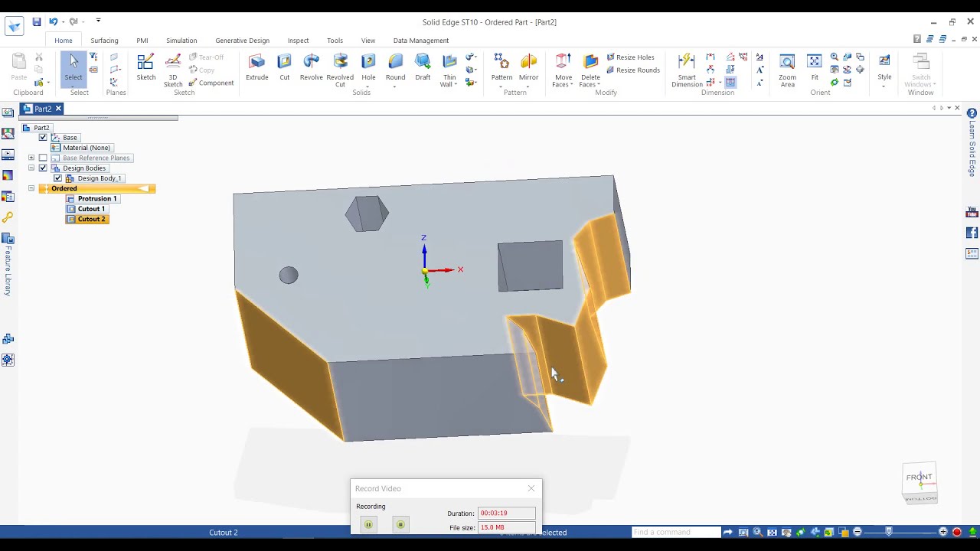
Task: Launch the Thin Wall command
Action: pyautogui.click(x=449, y=70)
